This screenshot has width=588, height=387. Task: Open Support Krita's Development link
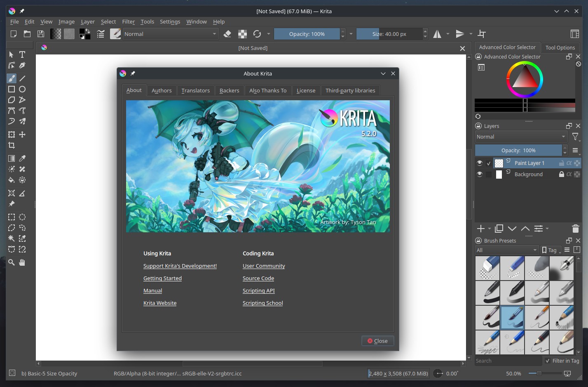(x=180, y=266)
